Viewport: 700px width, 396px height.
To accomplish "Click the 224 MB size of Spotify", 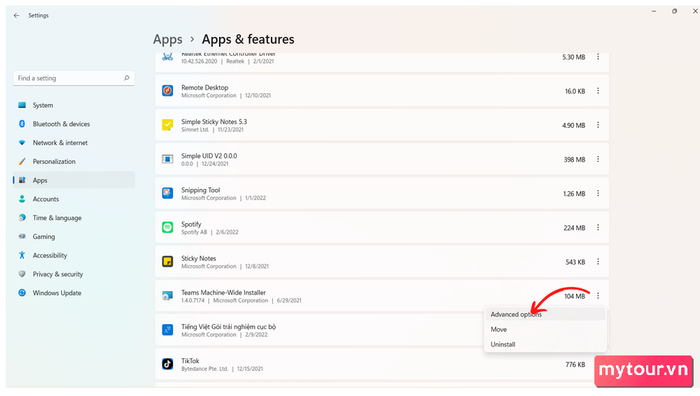I will 574,228.
